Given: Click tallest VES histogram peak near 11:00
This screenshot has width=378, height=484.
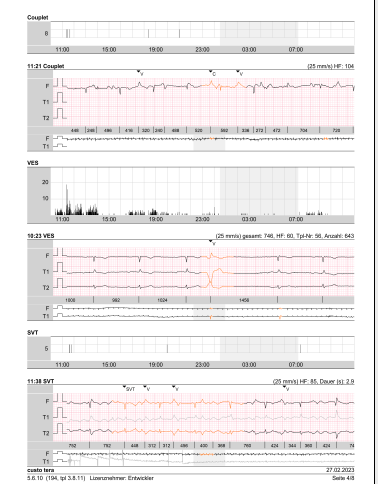Looking at the screenshot, I should click(66, 199).
